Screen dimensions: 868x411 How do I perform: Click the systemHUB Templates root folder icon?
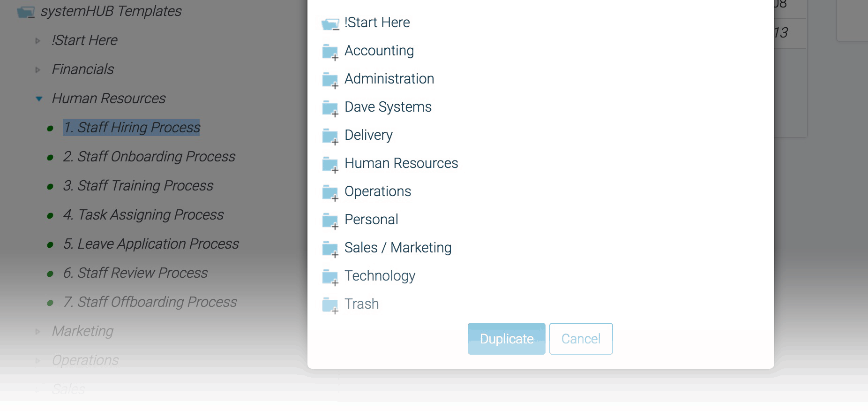(x=26, y=12)
